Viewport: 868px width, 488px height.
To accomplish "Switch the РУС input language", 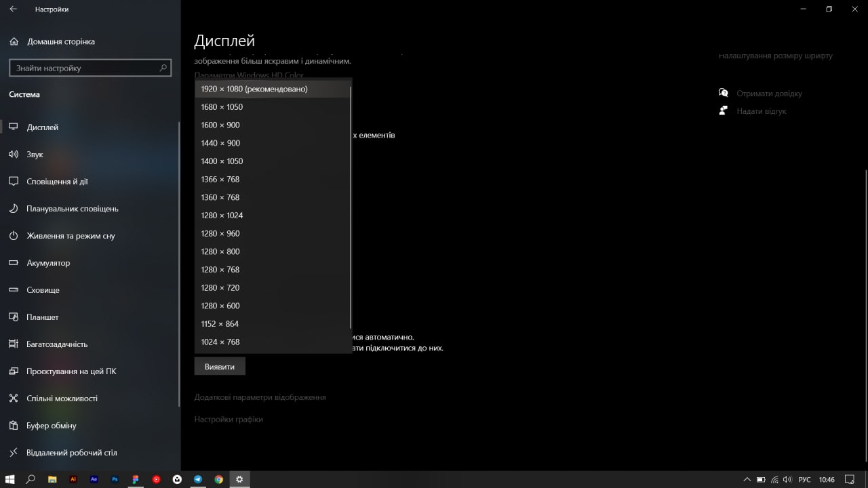I will pos(805,479).
